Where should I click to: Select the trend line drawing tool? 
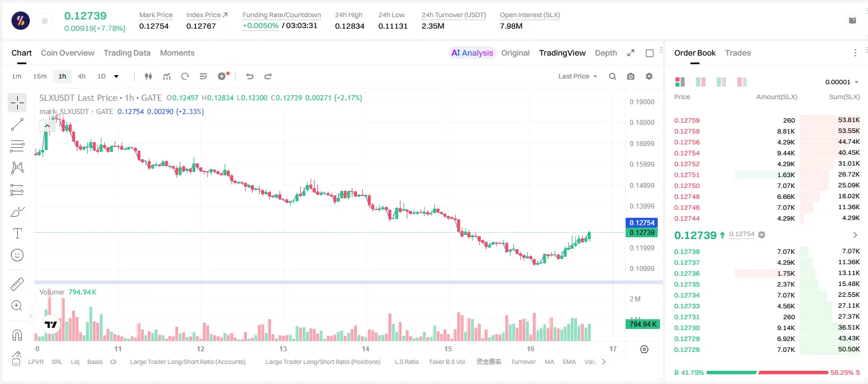[17, 124]
